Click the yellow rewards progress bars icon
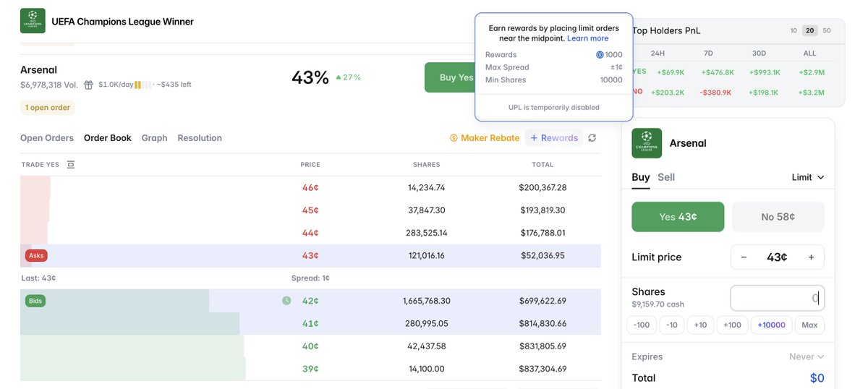Screen dimensions: 868x389 coord(143,85)
